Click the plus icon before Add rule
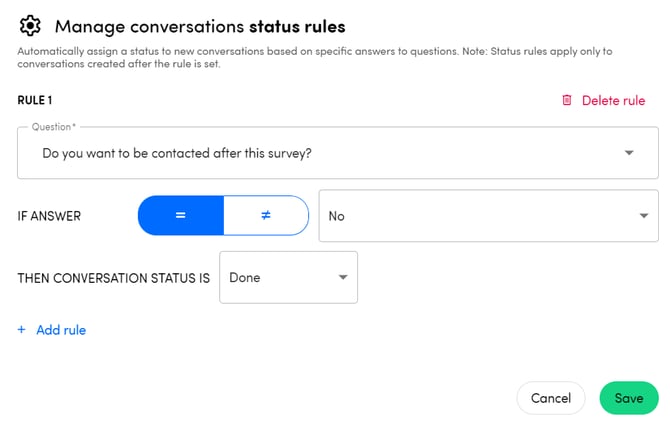 22,330
